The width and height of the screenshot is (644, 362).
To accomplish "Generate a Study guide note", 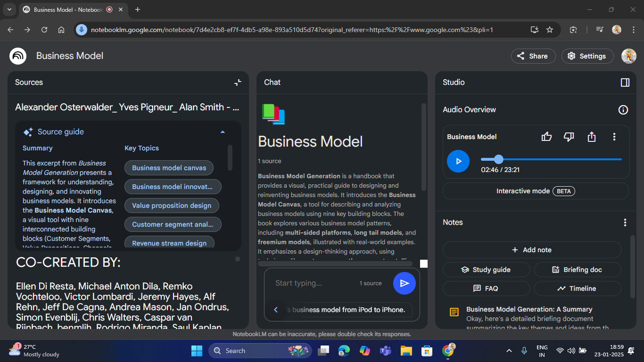I will point(486,270).
